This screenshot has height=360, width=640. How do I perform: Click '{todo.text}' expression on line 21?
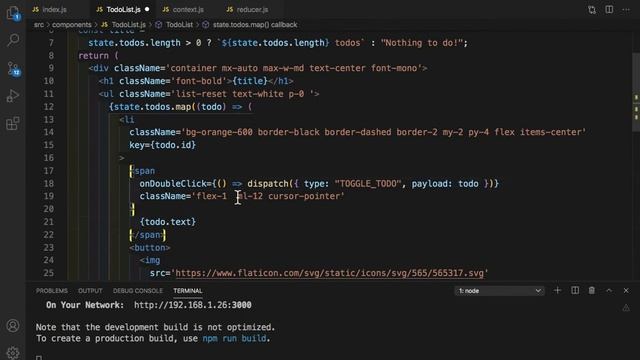[x=168, y=222]
